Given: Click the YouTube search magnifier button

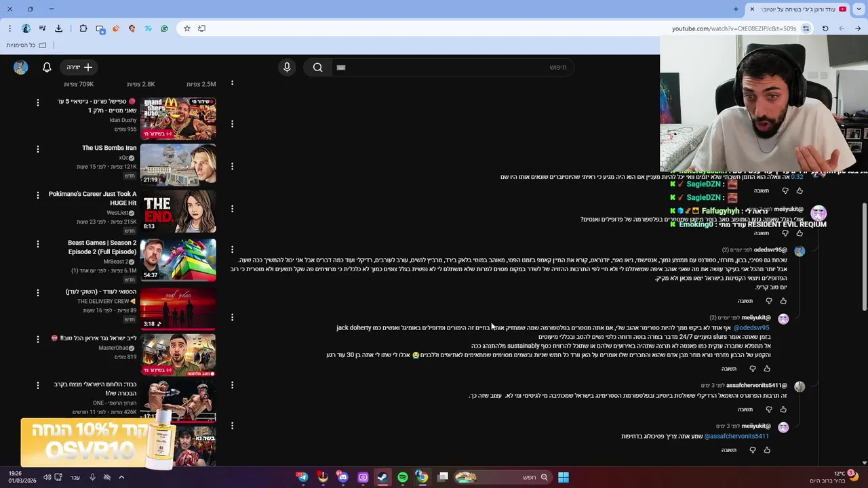Looking at the screenshot, I should click(x=317, y=67).
